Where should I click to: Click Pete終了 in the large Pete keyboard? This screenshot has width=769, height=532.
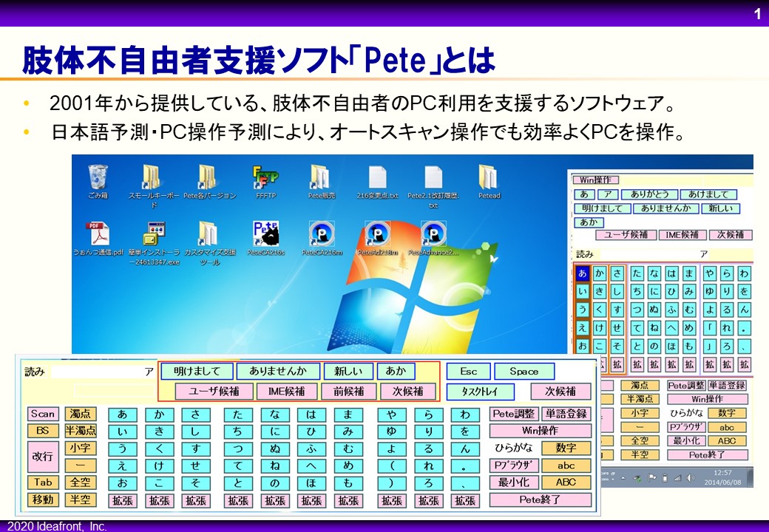540,499
